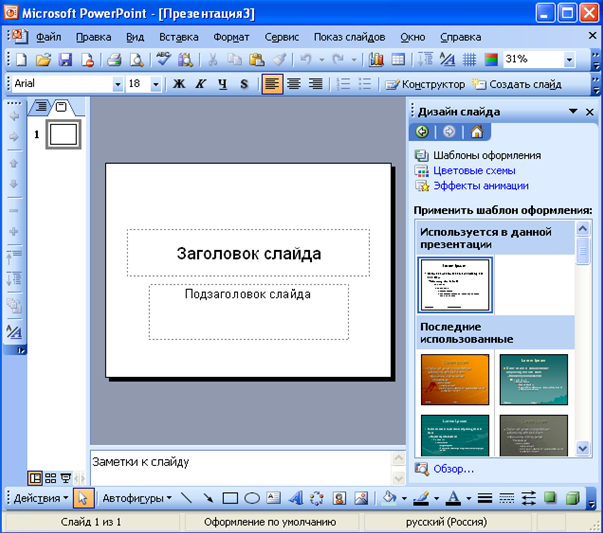
Task: Open an existing file with folder icon
Action: coord(43,60)
